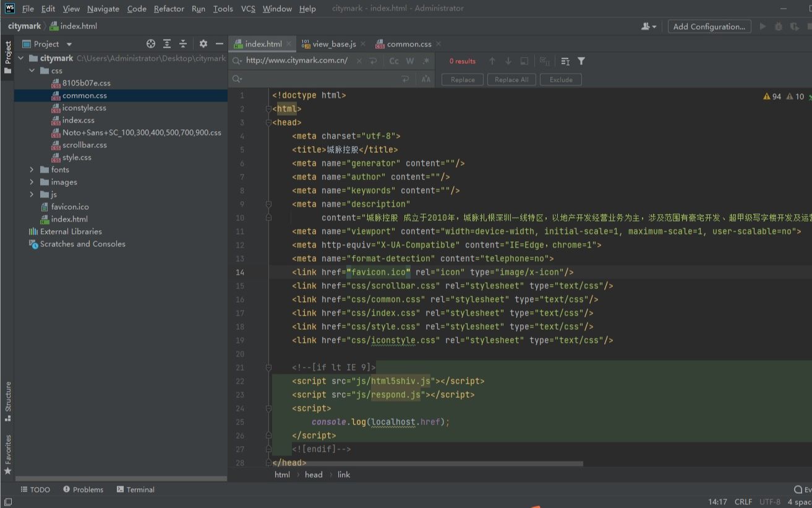Screen dimensions: 812x508
Task: Click Add Configuration button
Action: 709,27
